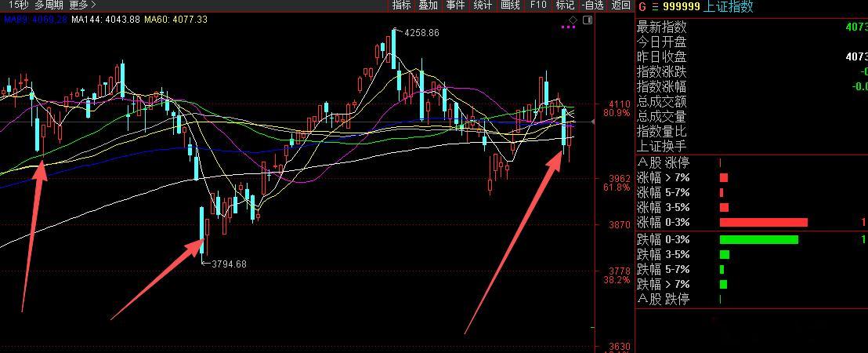
Task: Click the 上证指数 index name
Action: pos(728,6)
